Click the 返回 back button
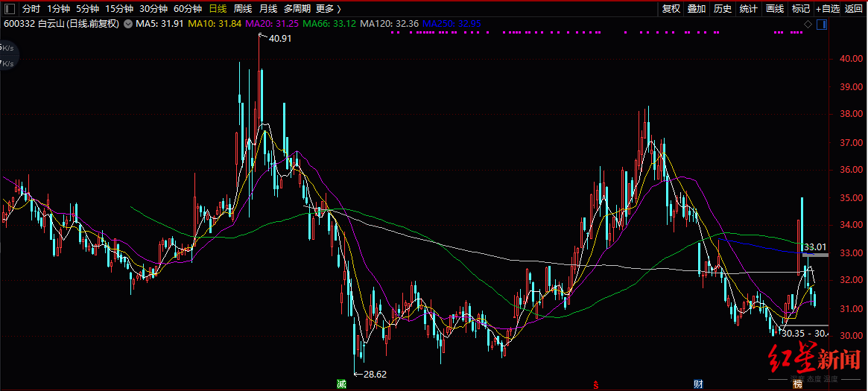Image resolution: width=868 pixels, height=391 pixels. pos(854,9)
